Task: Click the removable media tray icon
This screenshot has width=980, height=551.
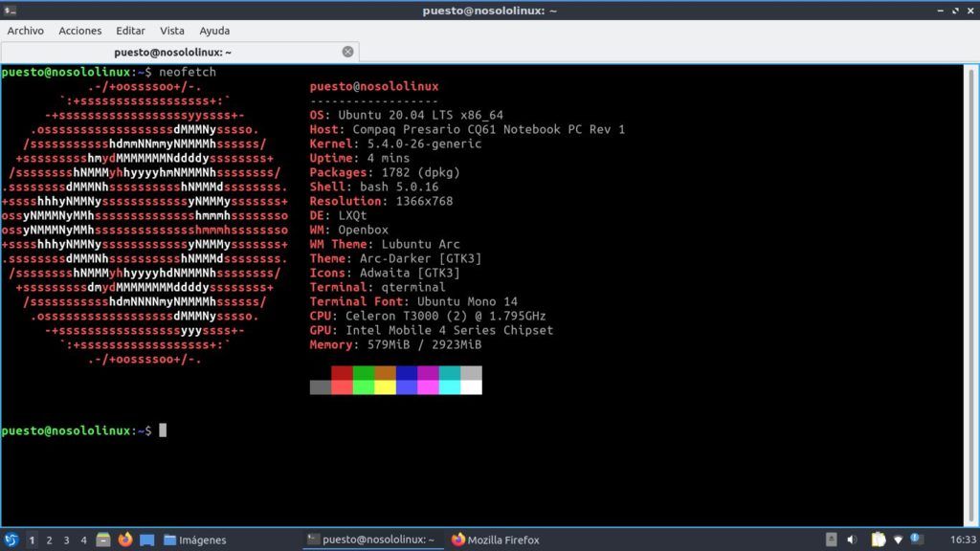Action: point(832,540)
